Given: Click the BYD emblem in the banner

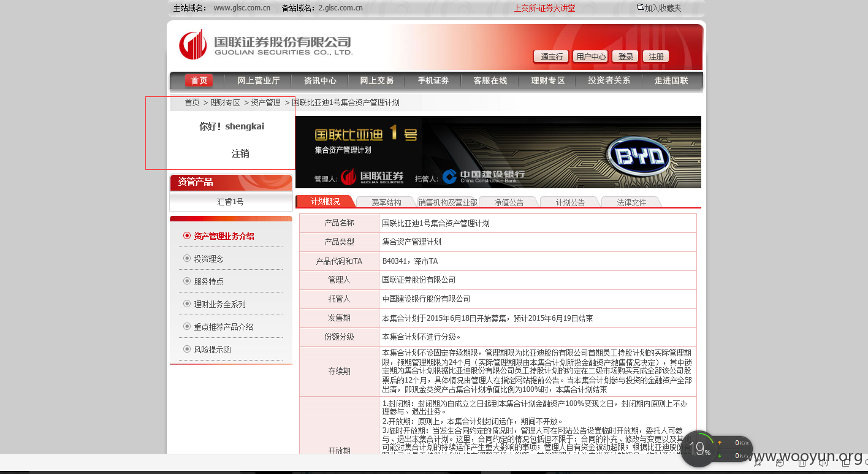Looking at the screenshot, I should click(x=639, y=158).
